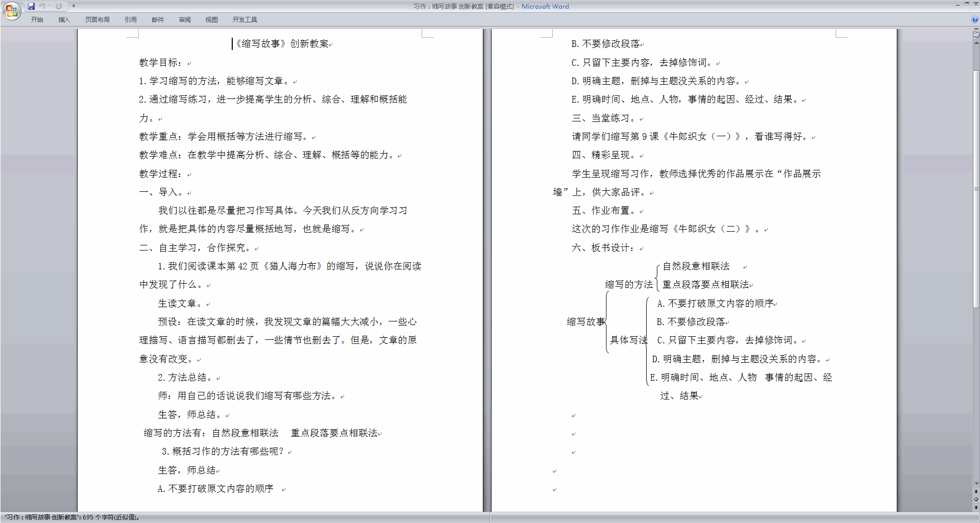
Task: Click the Redo icon
Action: pyautogui.click(x=59, y=6)
